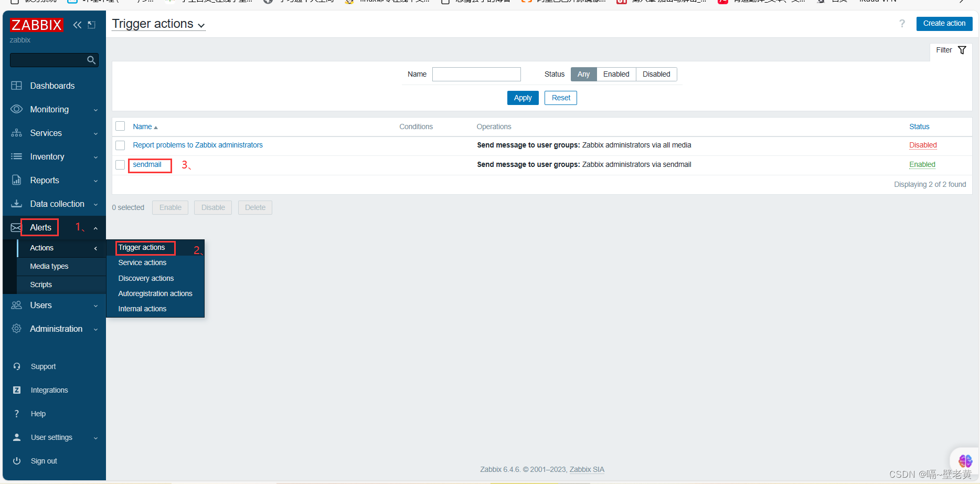Toggle sidebar kiosk hide icon
980x484 pixels.
[x=92, y=25]
